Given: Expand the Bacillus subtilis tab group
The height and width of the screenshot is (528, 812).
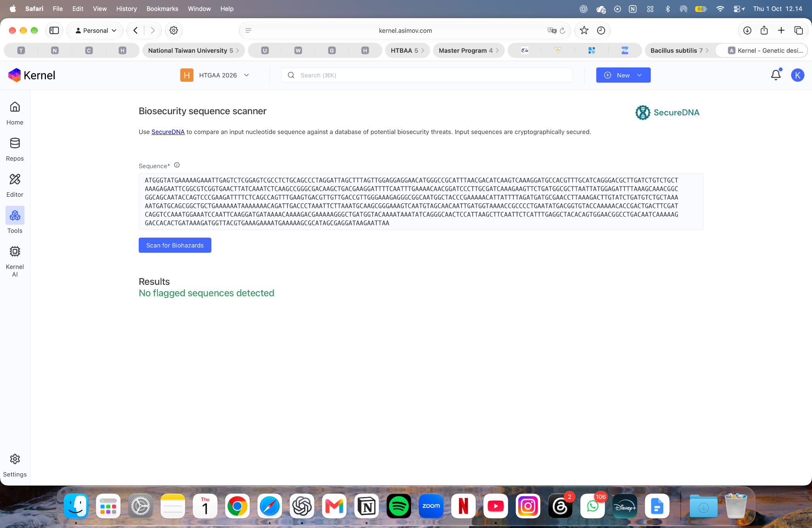Looking at the screenshot, I should point(679,50).
